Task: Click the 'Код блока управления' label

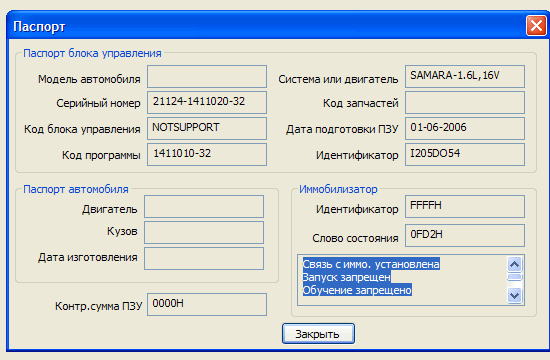Action: coord(82,129)
